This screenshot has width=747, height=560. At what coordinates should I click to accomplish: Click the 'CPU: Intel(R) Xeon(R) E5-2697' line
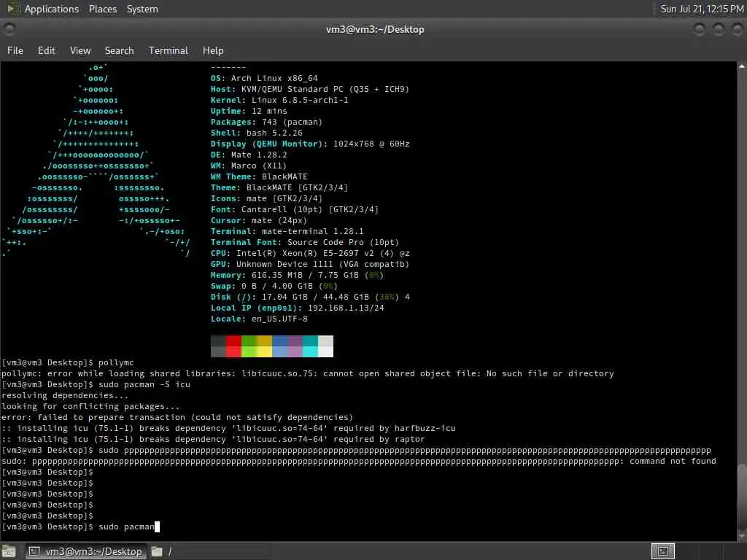pos(309,253)
